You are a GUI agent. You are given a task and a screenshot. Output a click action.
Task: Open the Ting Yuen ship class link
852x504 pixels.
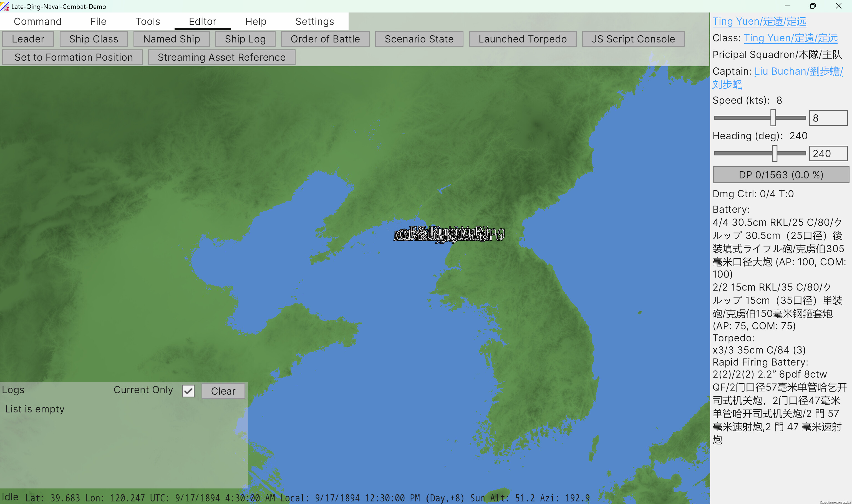791,38
